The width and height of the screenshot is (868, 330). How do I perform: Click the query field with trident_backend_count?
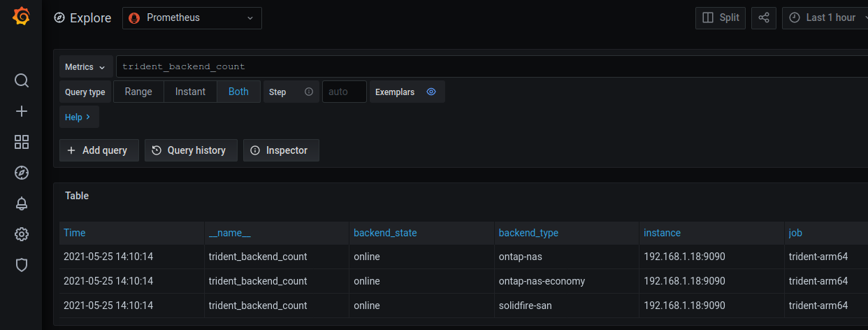(x=492, y=67)
